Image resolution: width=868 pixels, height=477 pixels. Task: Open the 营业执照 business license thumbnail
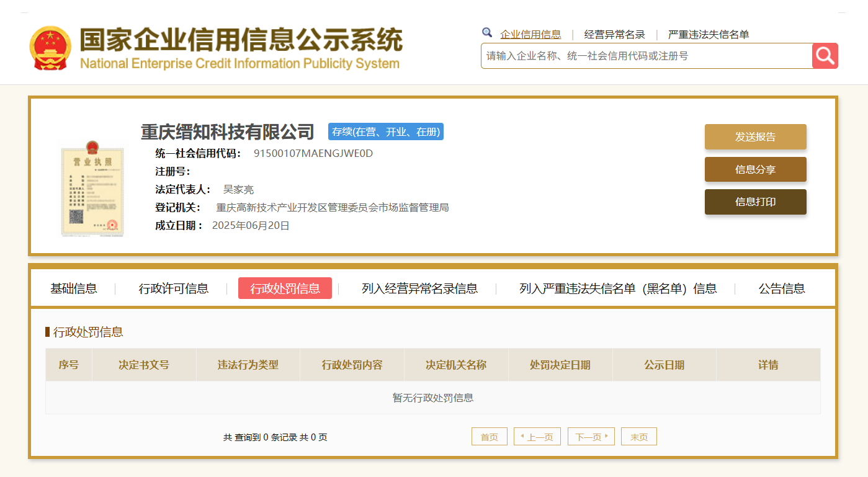click(x=92, y=189)
